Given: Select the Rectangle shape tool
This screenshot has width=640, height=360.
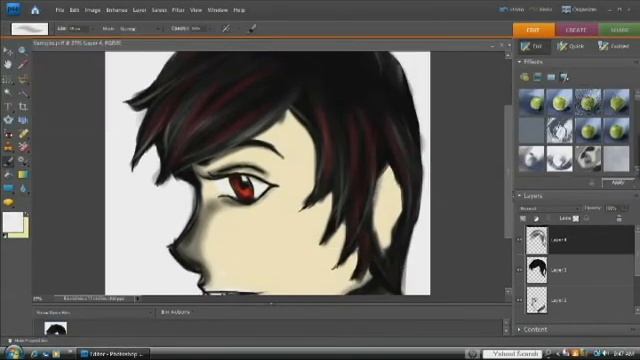Looking at the screenshot, I should 8,189.
